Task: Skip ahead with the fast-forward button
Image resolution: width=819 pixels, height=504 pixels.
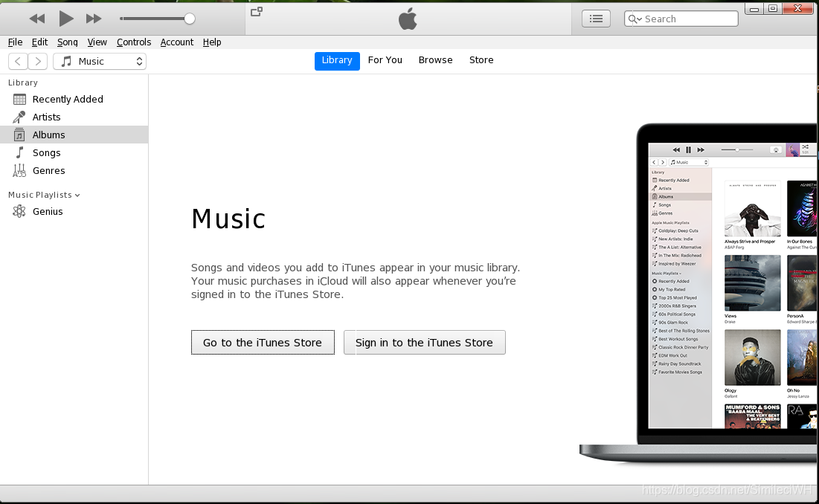Action: tap(94, 19)
